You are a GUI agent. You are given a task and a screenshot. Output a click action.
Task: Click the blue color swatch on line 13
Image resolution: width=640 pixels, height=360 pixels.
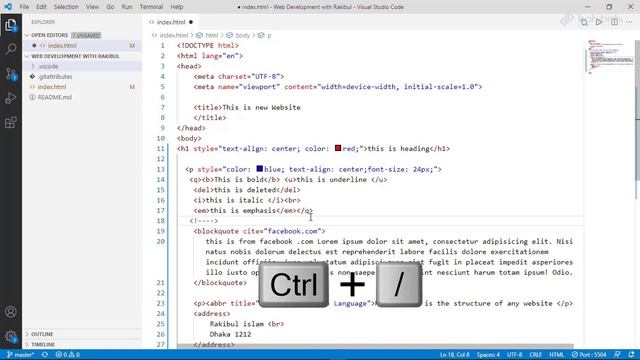coord(260,169)
